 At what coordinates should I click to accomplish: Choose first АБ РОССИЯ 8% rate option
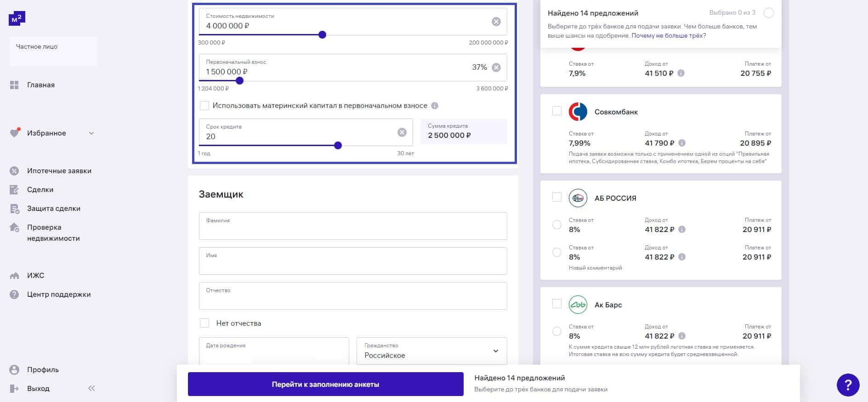click(x=557, y=225)
